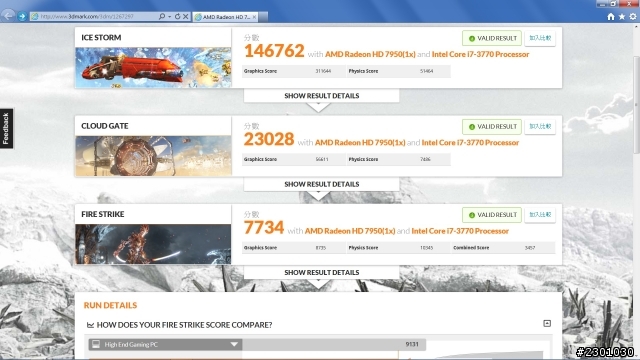Screen dimensions: 640x360
Task: Click Cloud Gate VALID RESULT badge
Action: click(492, 127)
